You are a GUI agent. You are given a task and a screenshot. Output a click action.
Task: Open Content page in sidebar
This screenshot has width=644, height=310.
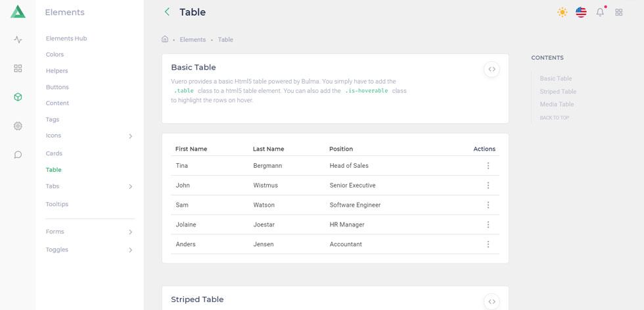tap(57, 103)
